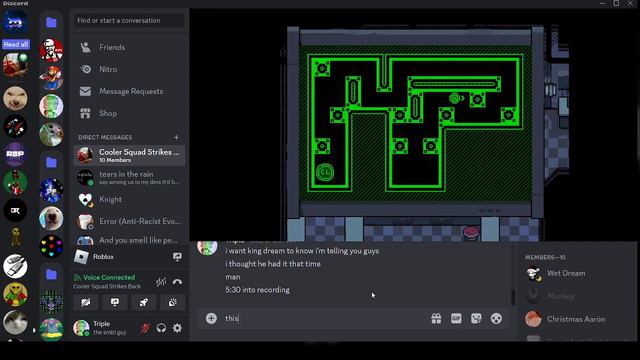Click the plus attach button in message box

coord(211,318)
